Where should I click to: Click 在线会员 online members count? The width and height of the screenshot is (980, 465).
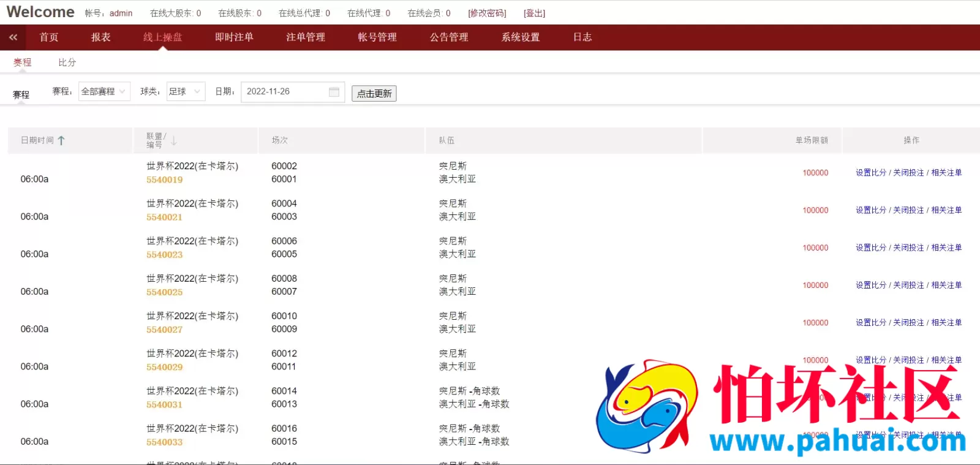click(x=429, y=13)
